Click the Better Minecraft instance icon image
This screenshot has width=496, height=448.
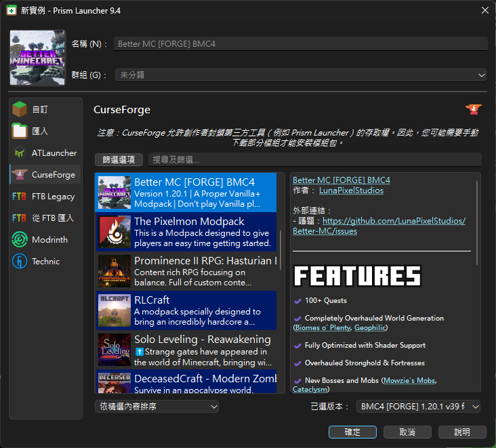pos(38,58)
